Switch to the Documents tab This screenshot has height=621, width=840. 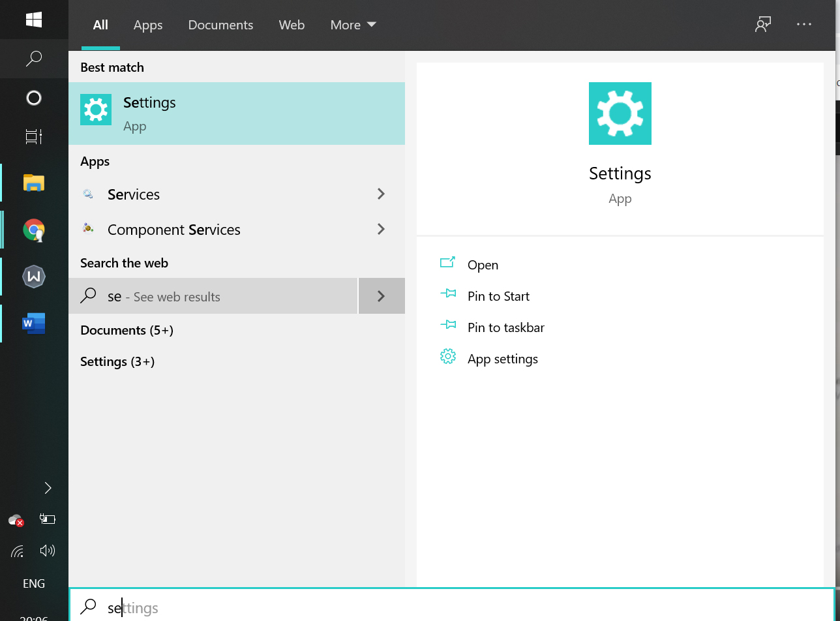(220, 25)
